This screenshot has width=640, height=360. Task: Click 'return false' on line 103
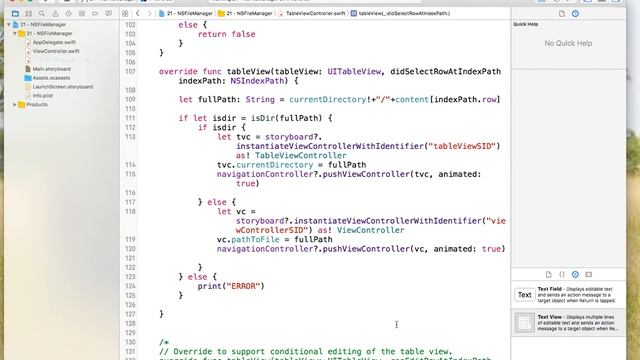click(x=227, y=34)
